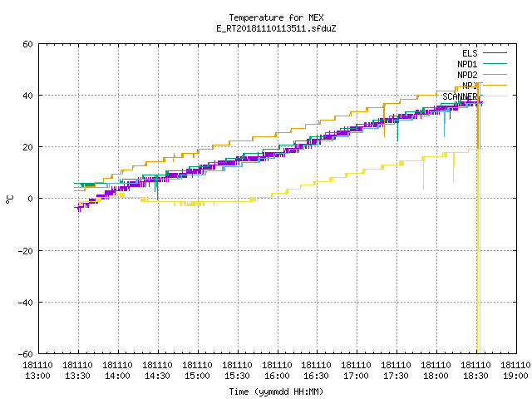
Task: Click the y-axis label 40
Action: (x=27, y=96)
